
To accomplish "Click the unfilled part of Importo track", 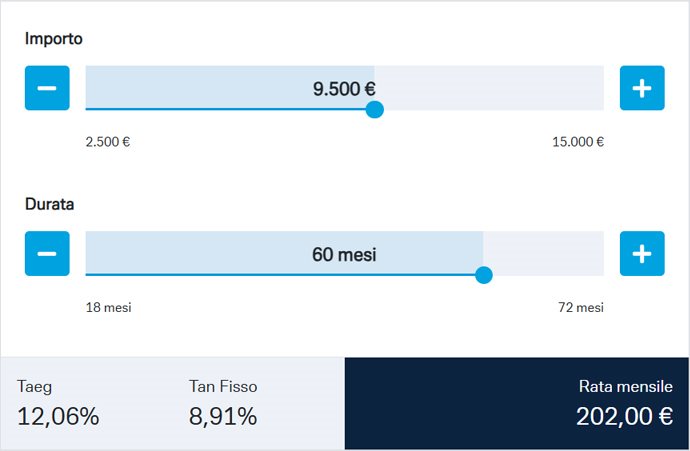I will [x=489, y=88].
